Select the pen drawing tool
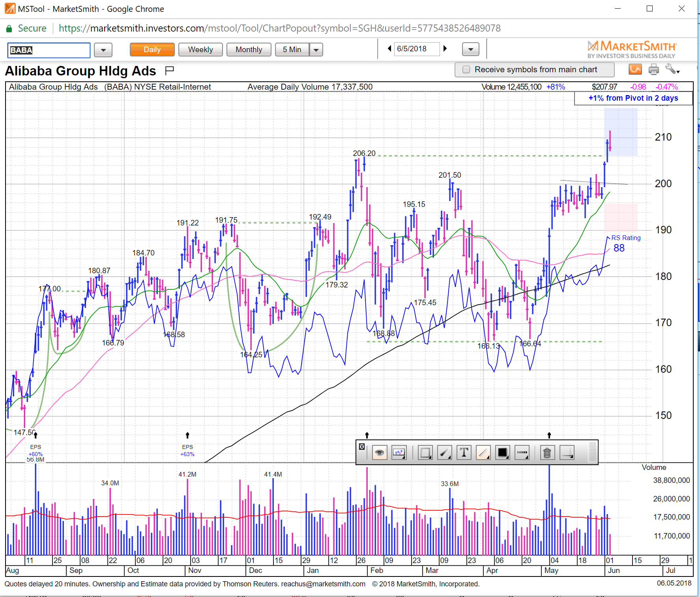700x597 pixels. tap(445, 452)
